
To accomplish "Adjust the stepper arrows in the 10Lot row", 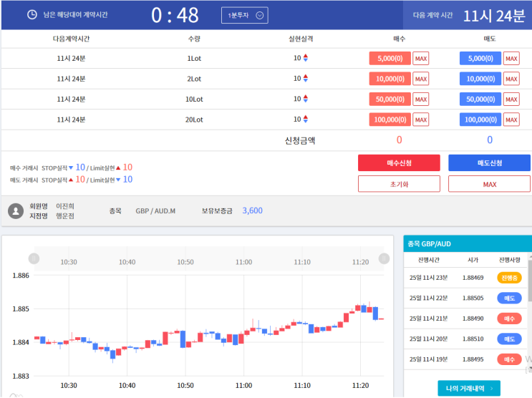I will (x=306, y=99).
